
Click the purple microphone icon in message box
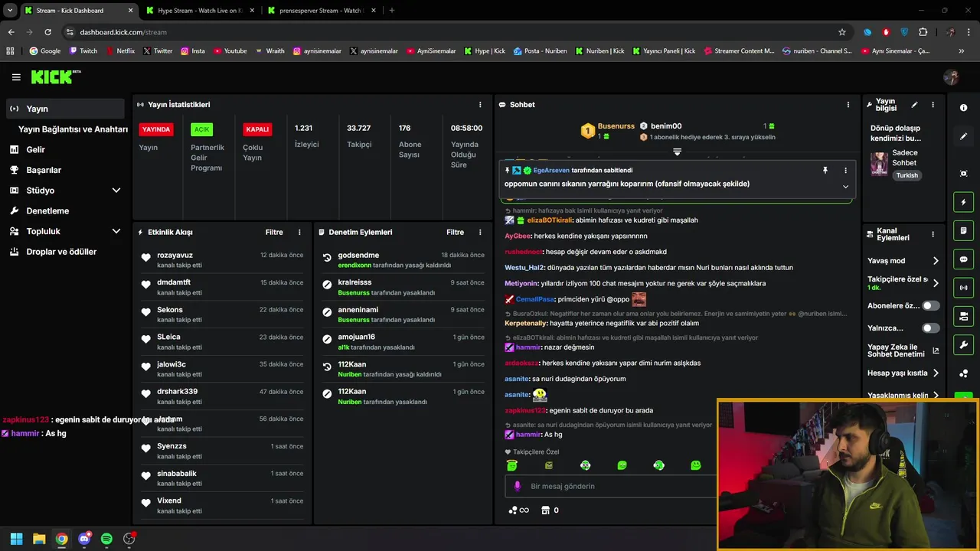[518, 486]
